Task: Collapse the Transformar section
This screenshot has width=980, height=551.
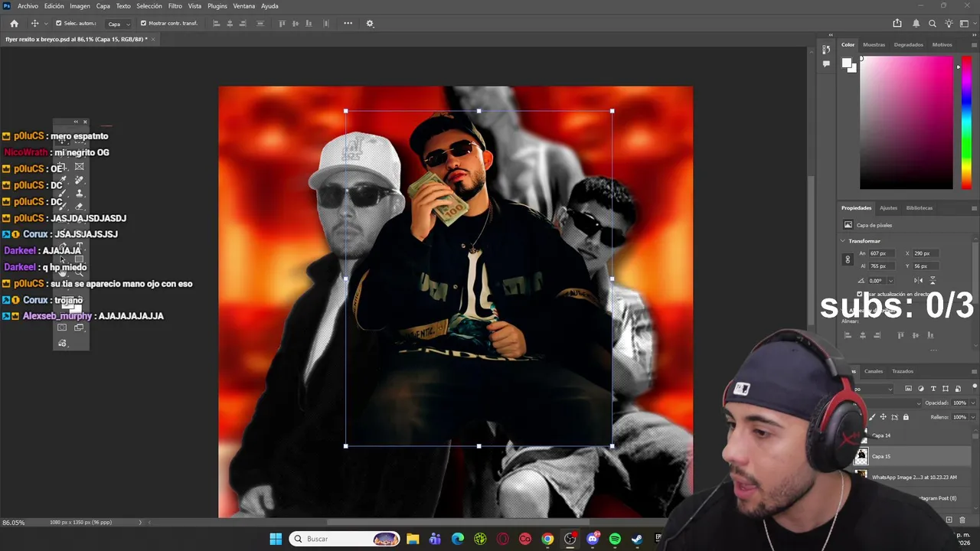Action: pyautogui.click(x=843, y=241)
